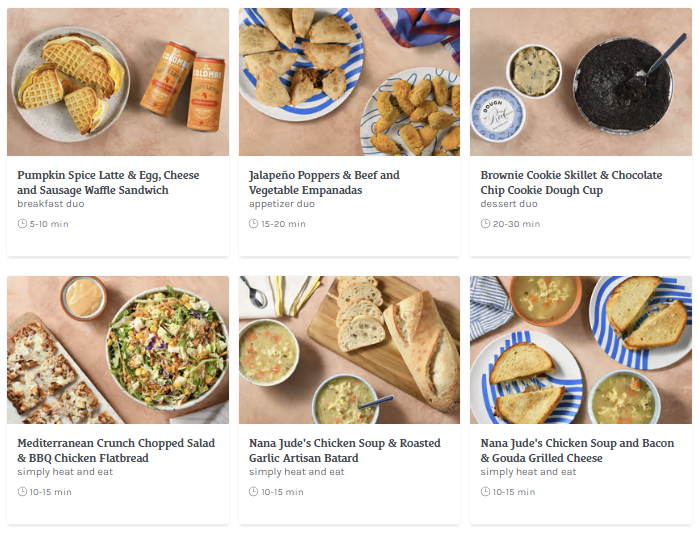Click the dessert duo label

pos(509,204)
